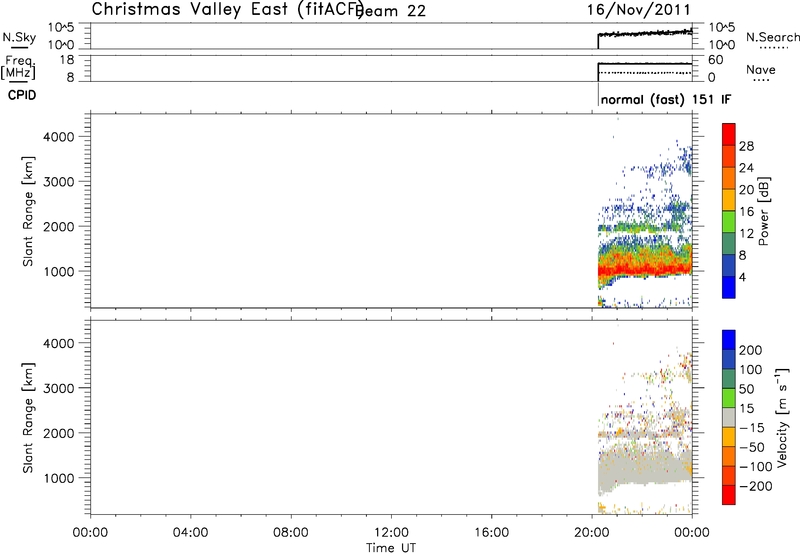Click the red high-power band in the power plot
800x554 pixels.
(645, 269)
